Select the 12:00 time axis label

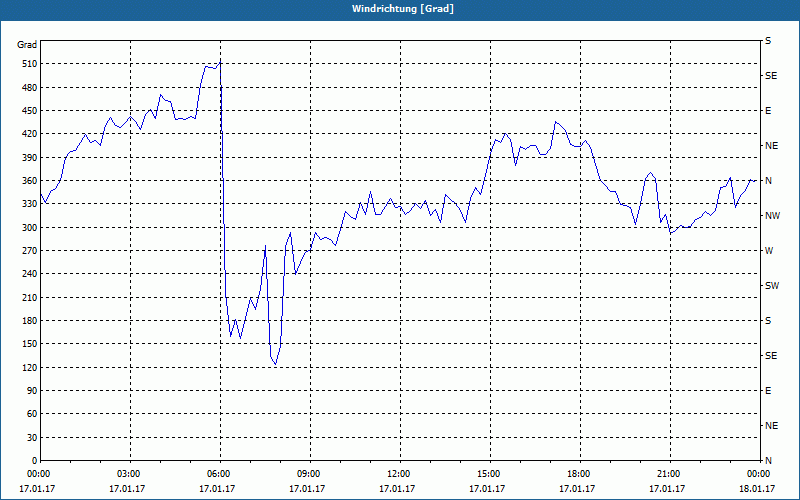[398, 473]
